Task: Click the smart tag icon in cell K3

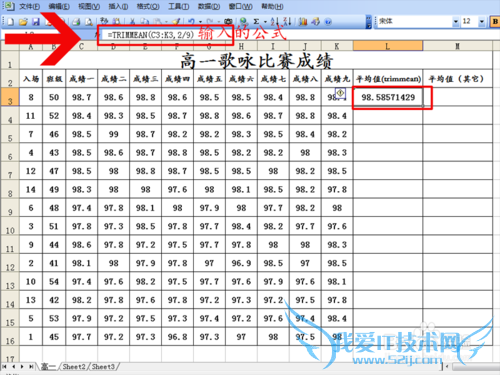Action: click(340, 93)
